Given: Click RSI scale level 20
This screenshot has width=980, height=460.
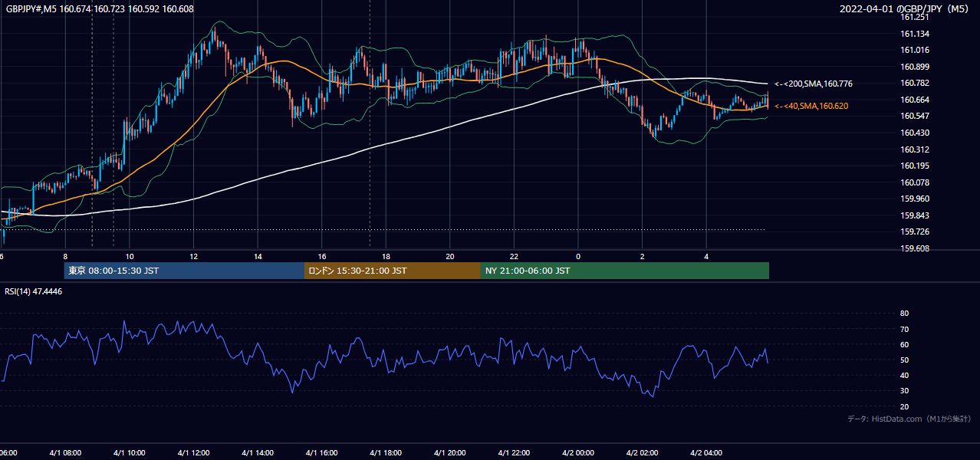Looking at the screenshot, I should tap(905, 406).
